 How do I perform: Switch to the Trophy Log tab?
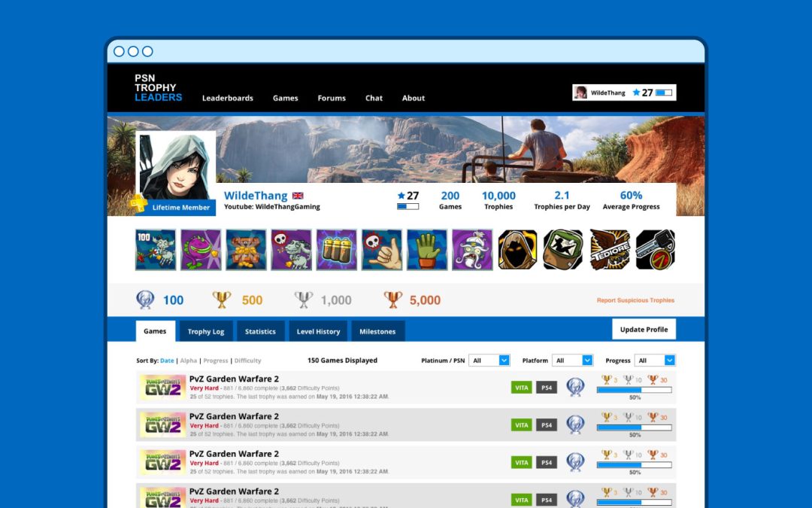[205, 331]
